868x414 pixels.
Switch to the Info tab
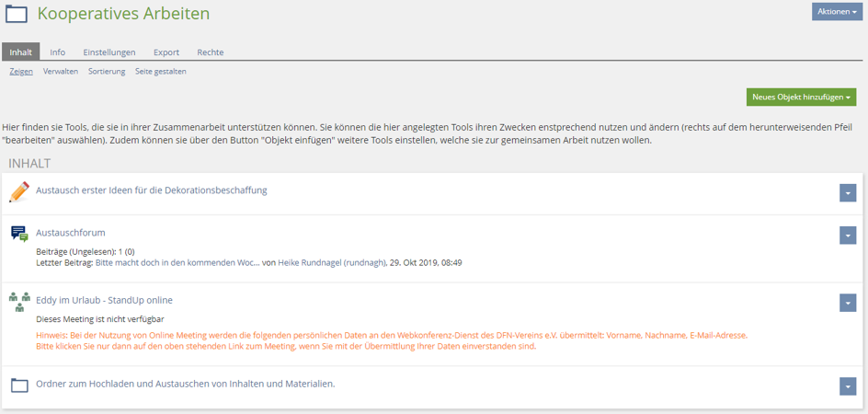point(57,52)
